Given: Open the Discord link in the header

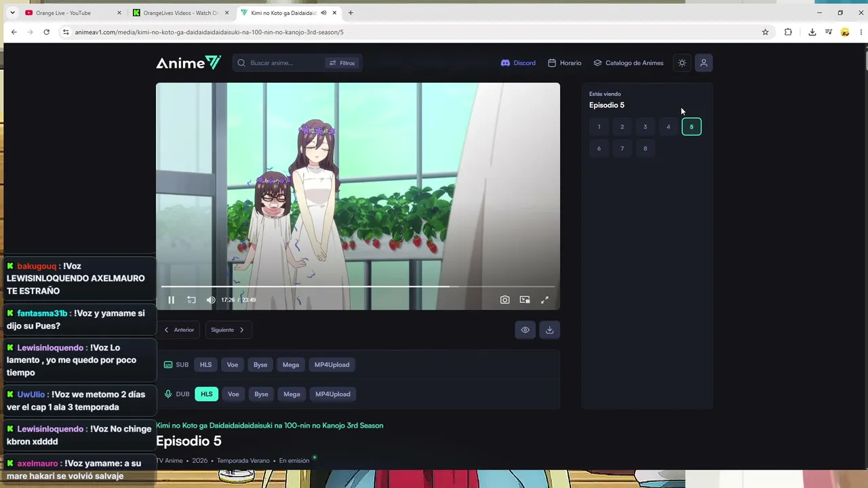Looking at the screenshot, I should [518, 63].
